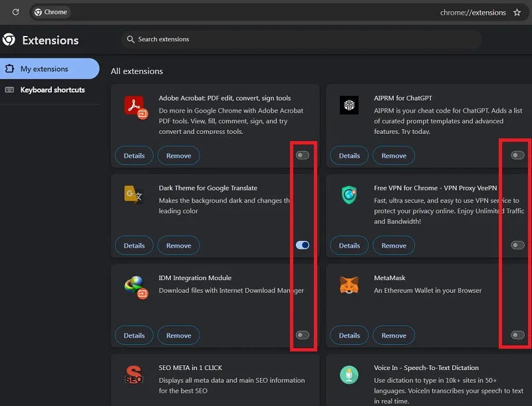Click the Voice In microphone icon
Image resolution: width=532 pixels, height=406 pixels.
click(x=348, y=375)
